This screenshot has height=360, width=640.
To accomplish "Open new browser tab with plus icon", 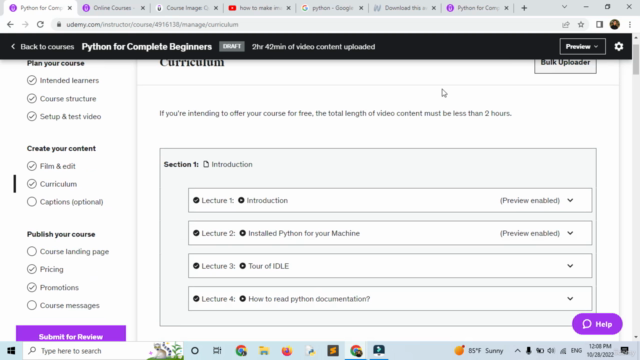I will (x=524, y=8).
